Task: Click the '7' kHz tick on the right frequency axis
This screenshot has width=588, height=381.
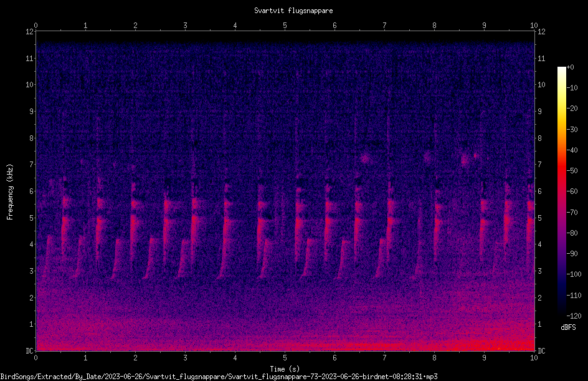Action: coord(539,165)
